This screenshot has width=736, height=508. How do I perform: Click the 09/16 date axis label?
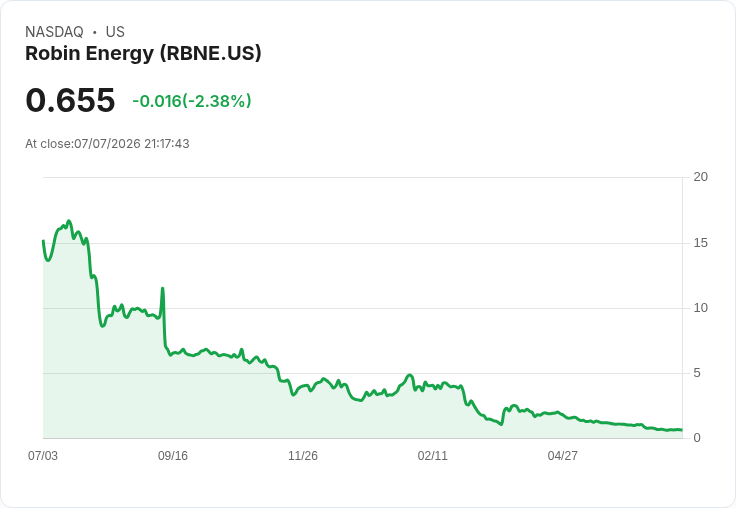point(173,455)
